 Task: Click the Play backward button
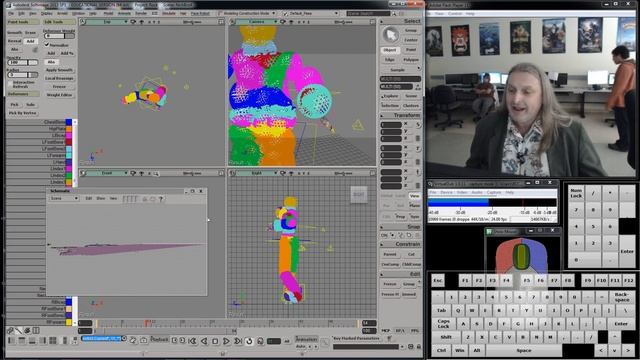coord(204,341)
